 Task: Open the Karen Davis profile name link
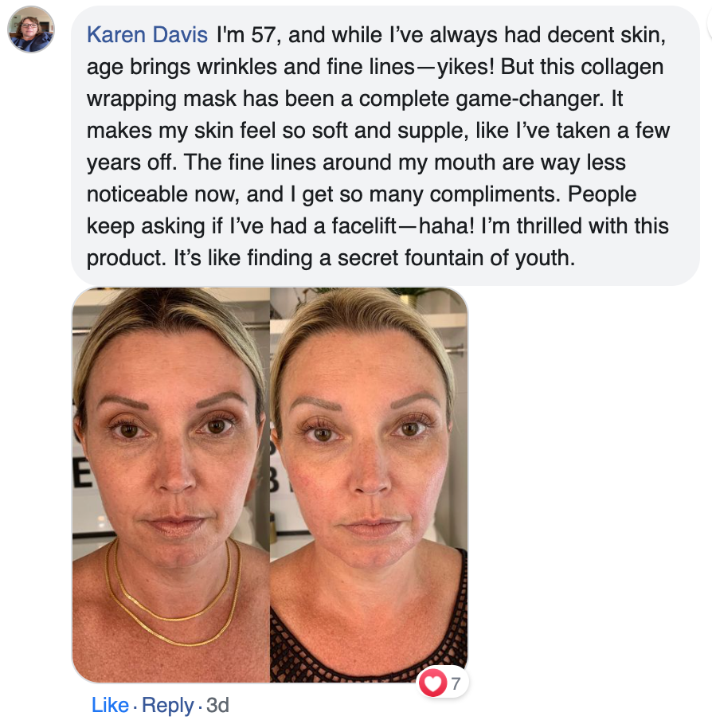coord(147,35)
